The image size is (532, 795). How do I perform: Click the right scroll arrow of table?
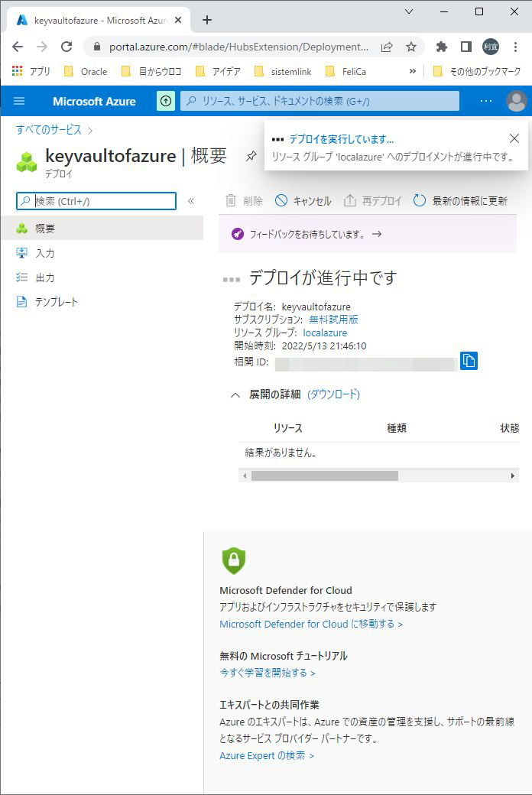coord(513,475)
